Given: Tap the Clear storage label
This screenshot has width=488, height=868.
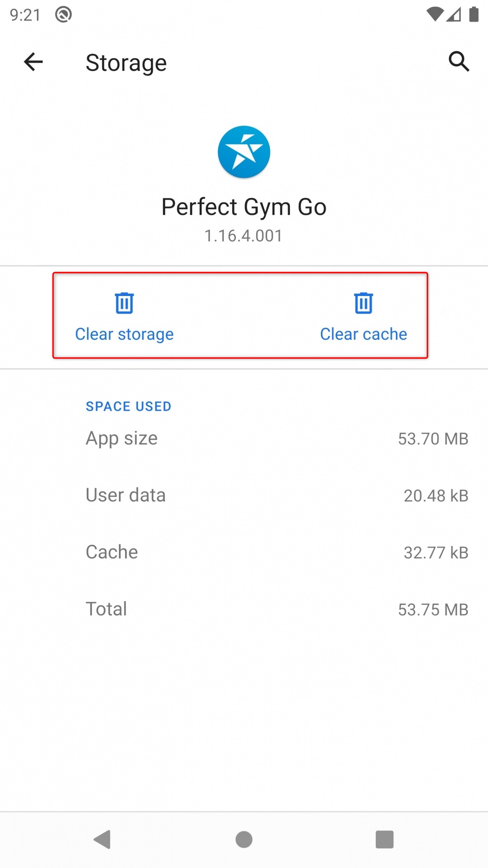Looking at the screenshot, I should click(x=124, y=334).
